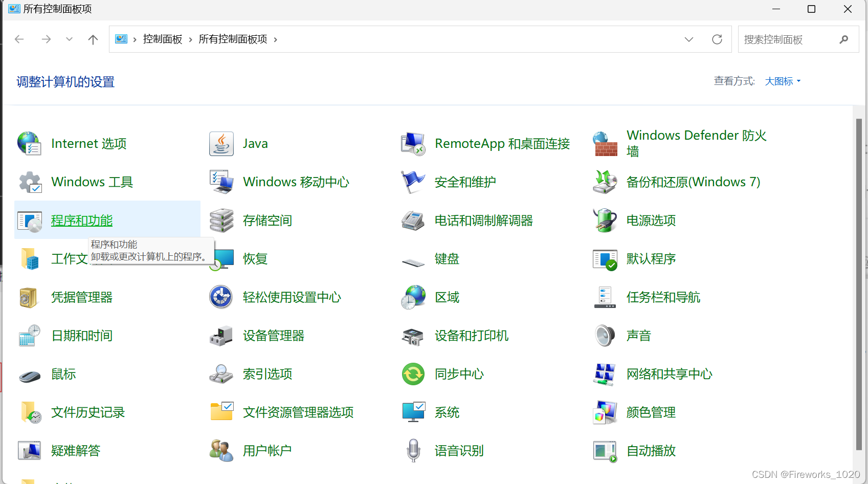Click the 颜色管理 icon

pyautogui.click(x=605, y=412)
